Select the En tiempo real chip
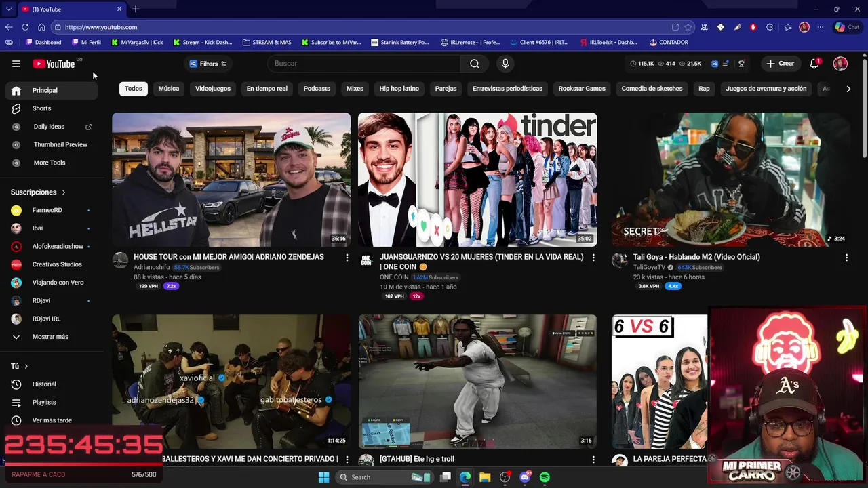 coord(267,89)
